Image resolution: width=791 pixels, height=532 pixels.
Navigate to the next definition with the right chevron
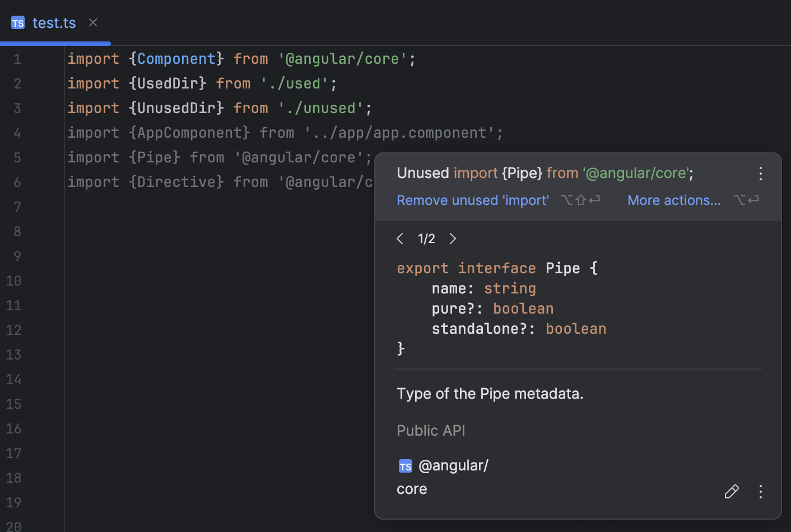pos(453,239)
